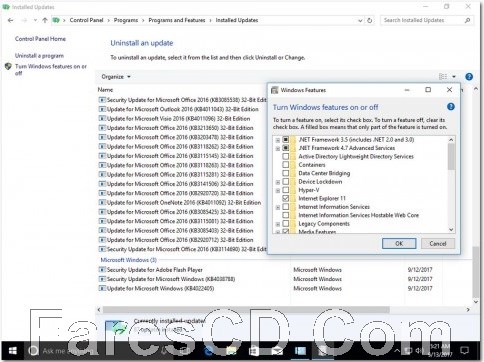Open Control Panel Home link
The width and height of the screenshot is (484, 362).
point(40,39)
